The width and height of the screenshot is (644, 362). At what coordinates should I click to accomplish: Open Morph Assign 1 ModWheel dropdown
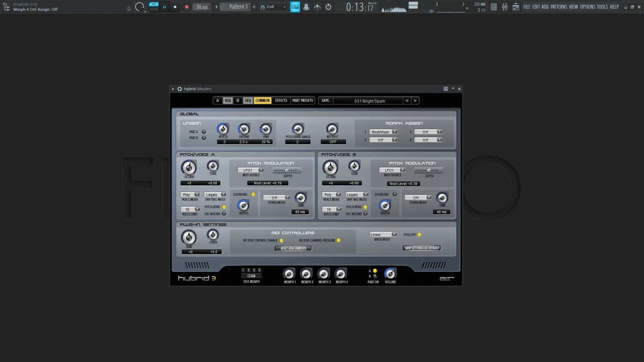point(383,132)
